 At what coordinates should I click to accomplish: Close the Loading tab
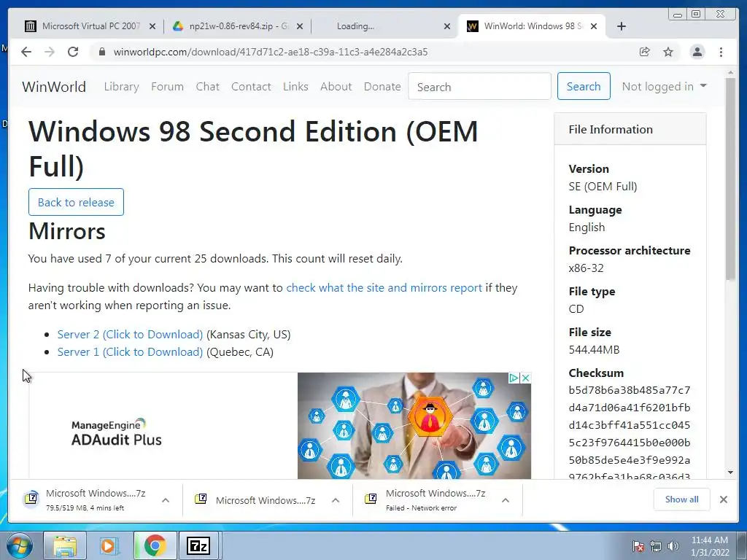pyautogui.click(x=447, y=27)
